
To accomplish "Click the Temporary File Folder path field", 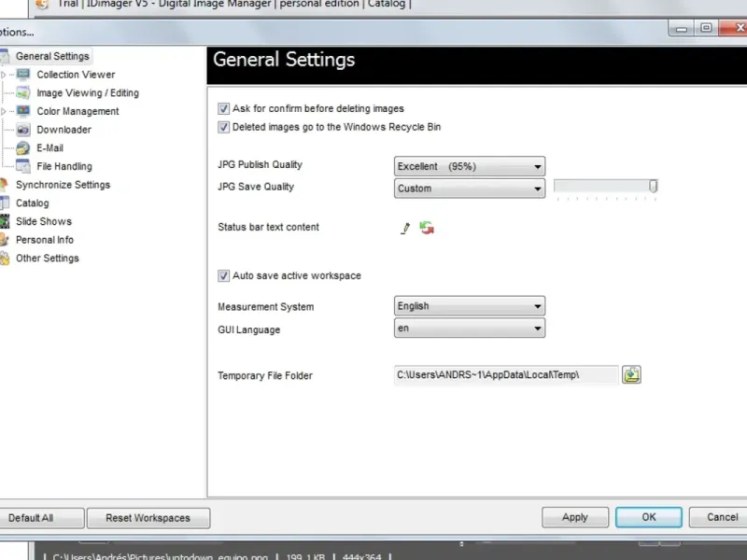I will pyautogui.click(x=506, y=375).
